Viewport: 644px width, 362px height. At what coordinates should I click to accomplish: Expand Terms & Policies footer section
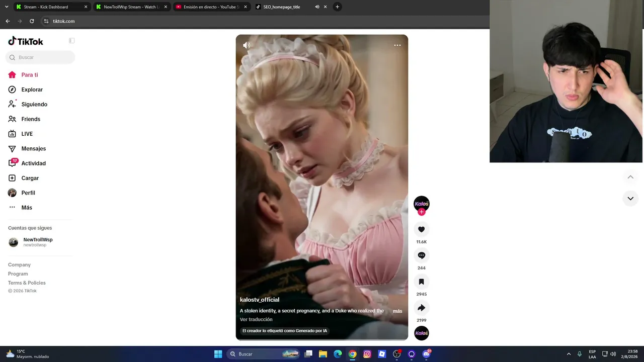pos(27,283)
